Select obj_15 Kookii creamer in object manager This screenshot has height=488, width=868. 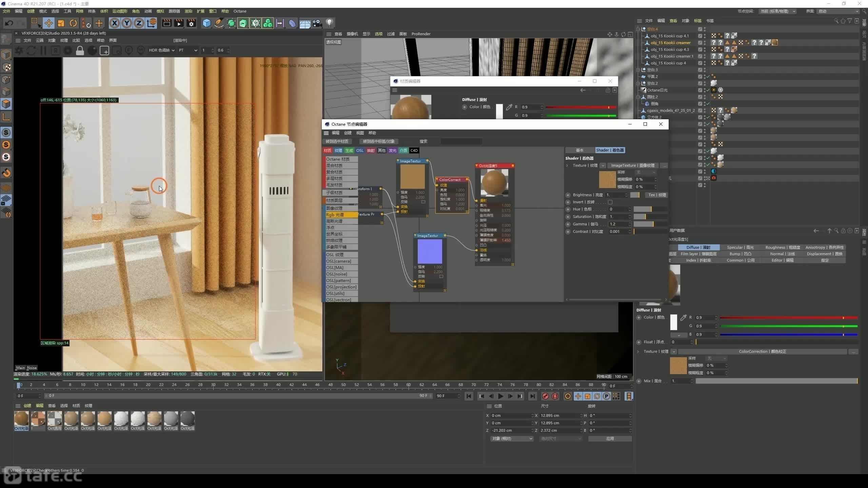670,43
